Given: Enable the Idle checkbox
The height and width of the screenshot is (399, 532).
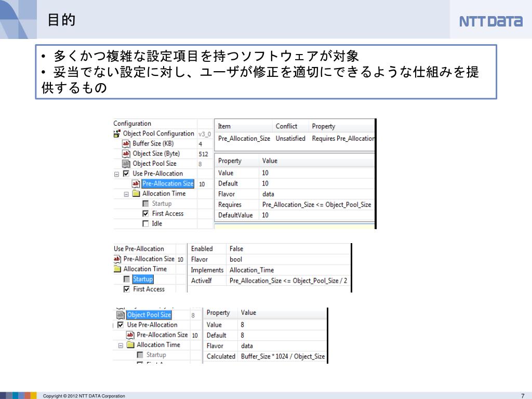Looking at the screenshot, I should [x=145, y=223].
